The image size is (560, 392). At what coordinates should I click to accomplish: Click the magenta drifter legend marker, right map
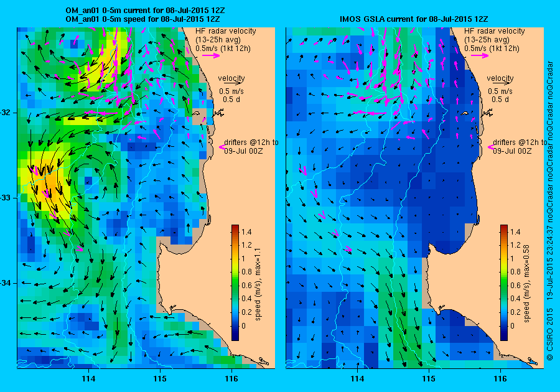(x=491, y=147)
